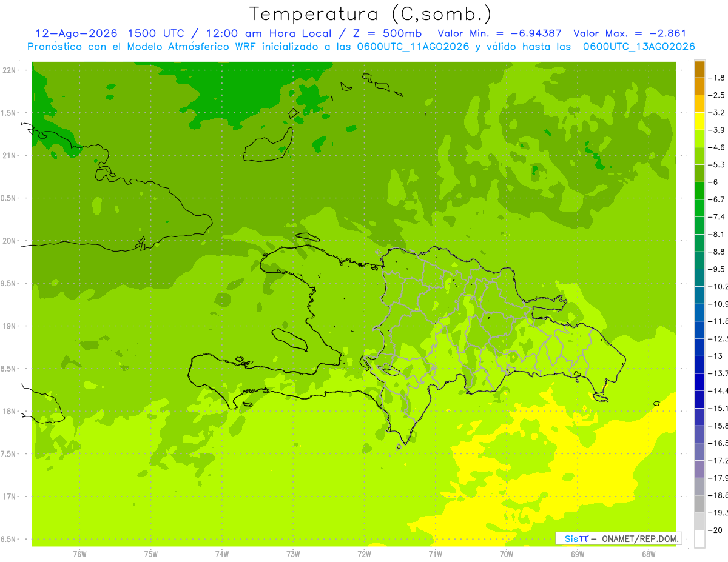Click the 'Valor Max. = -2.861' value
The image size is (728, 562).
630,33
